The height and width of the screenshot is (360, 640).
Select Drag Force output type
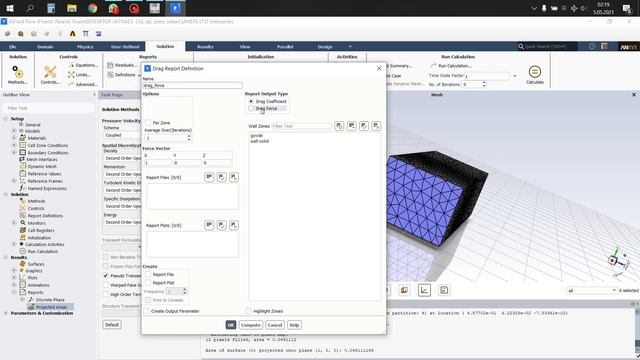[x=251, y=109]
